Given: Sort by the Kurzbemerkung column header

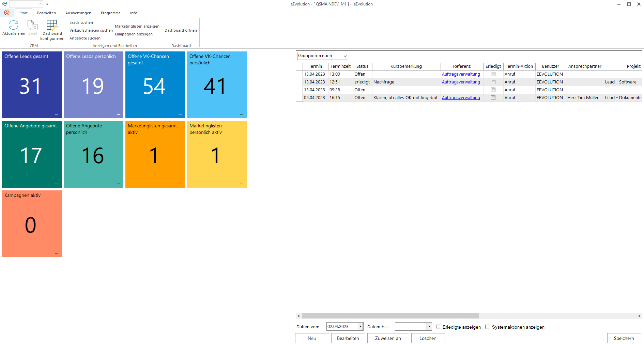Looking at the screenshot, I should click(x=406, y=66).
